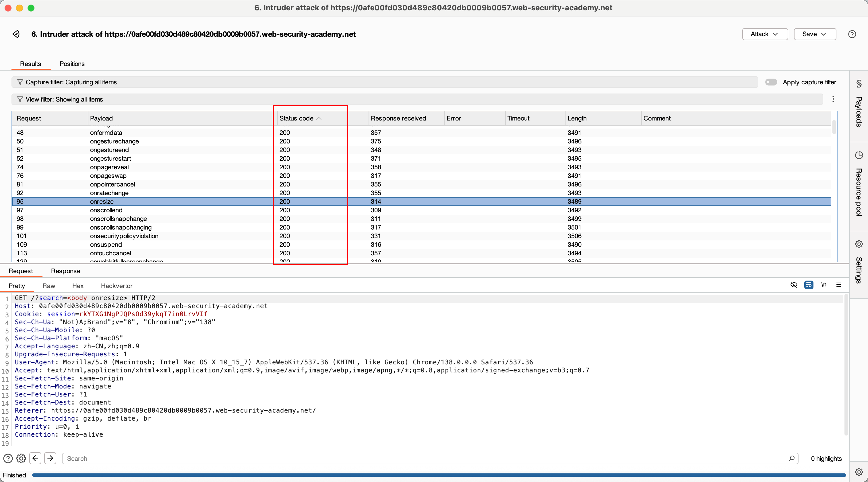Viewport: 868px width, 482px height.
Task: Click the 0 highlights match counter
Action: click(x=826, y=458)
